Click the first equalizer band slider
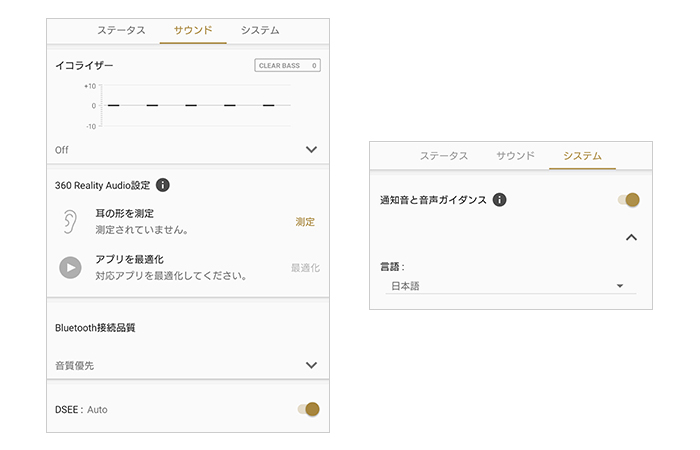This screenshot has height=450, width=700. 114,105
